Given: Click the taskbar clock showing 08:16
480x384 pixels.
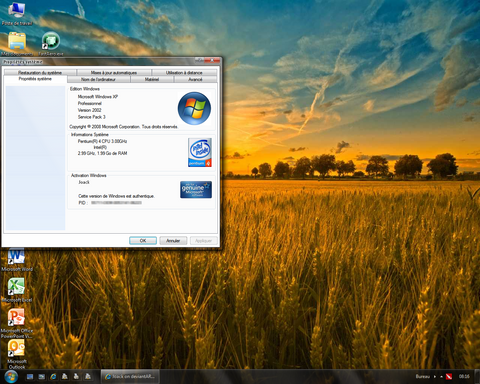Looking at the screenshot, I should pyautogui.click(x=464, y=376).
